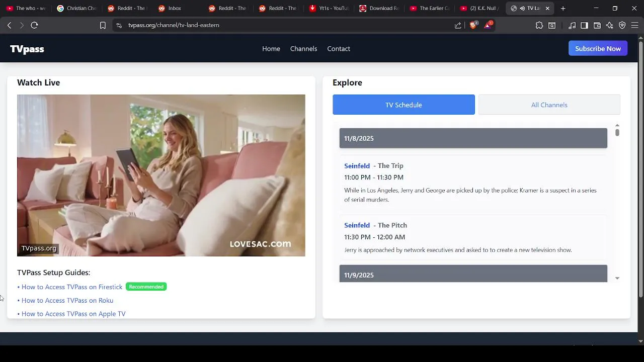Click Seinfeld link for The Trip episode
The height and width of the screenshot is (362, 644).
click(357, 166)
